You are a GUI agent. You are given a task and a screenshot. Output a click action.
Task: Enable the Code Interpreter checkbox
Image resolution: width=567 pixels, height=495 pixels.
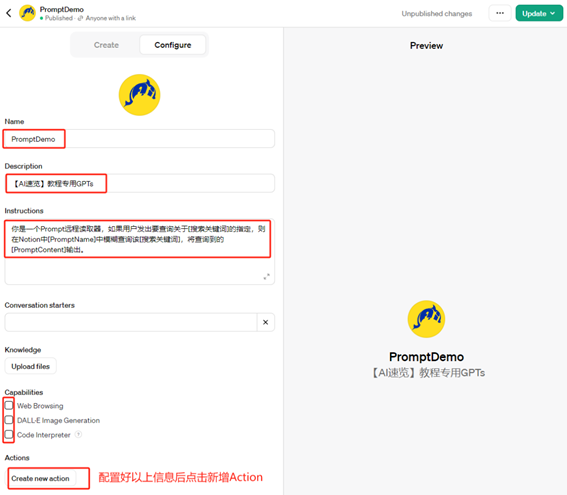tap(9, 434)
